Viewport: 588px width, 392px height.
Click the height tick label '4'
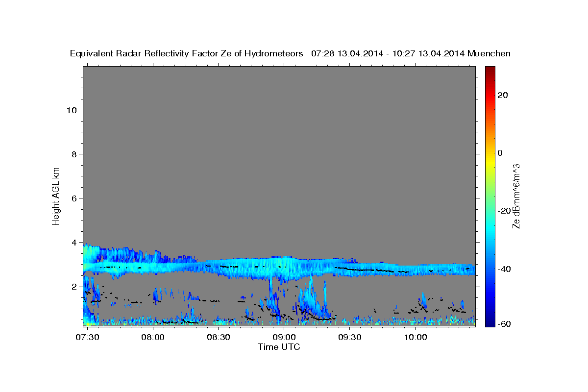(x=74, y=243)
